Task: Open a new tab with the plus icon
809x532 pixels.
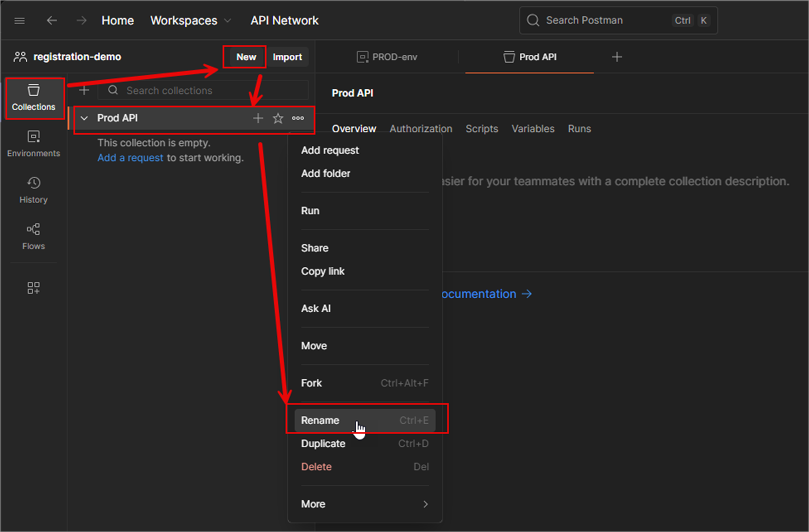Action: (x=617, y=57)
